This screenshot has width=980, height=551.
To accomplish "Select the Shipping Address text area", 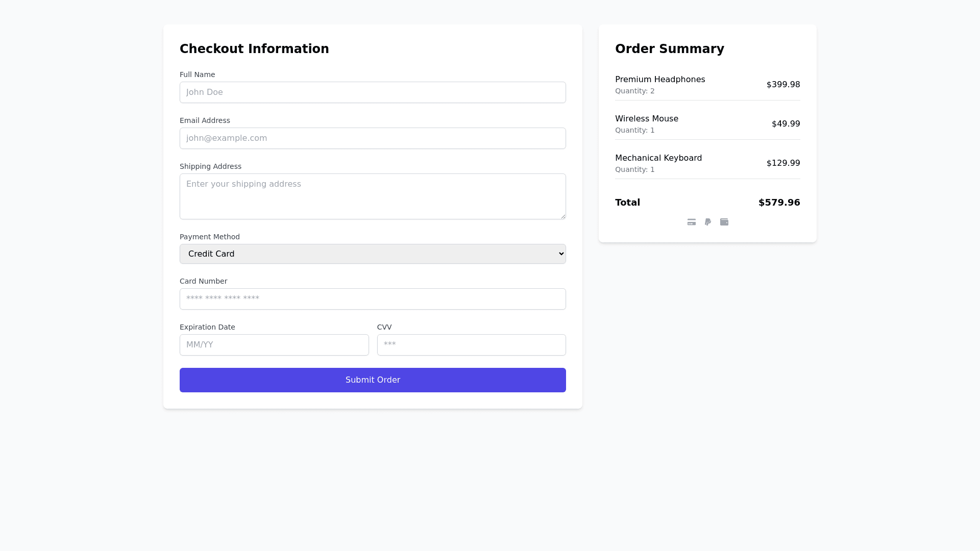I will click(x=373, y=196).
